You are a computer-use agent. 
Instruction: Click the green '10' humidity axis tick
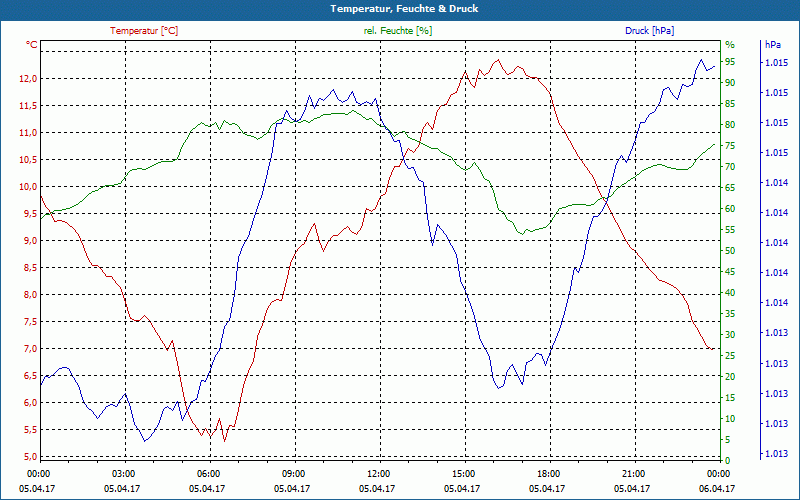point(730,419)
